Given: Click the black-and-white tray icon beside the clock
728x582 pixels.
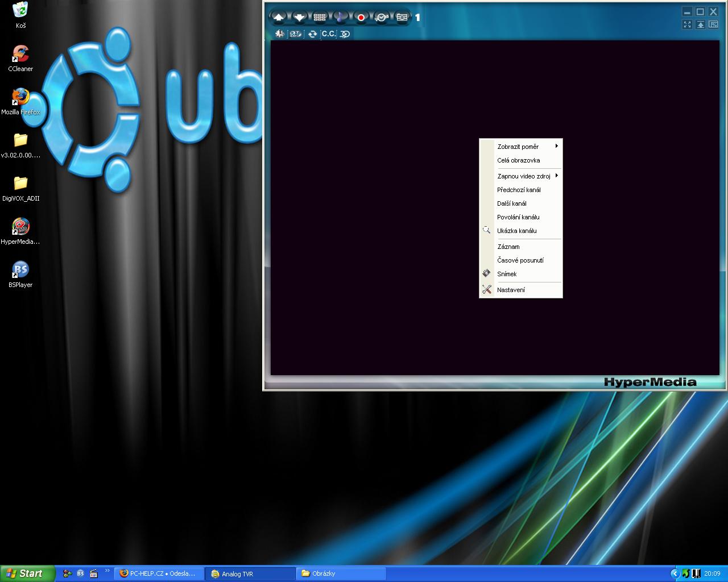Looking at the screenshot, I should click(696, 573).
